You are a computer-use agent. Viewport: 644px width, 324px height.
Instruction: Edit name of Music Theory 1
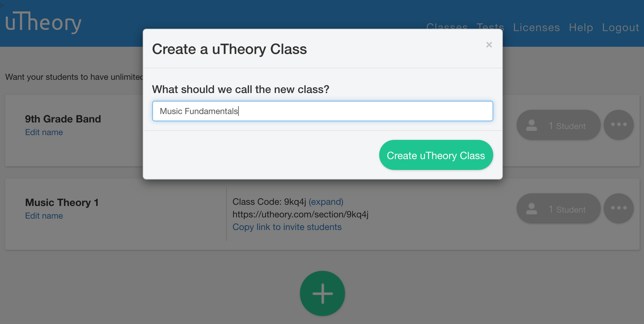(44, 216)
